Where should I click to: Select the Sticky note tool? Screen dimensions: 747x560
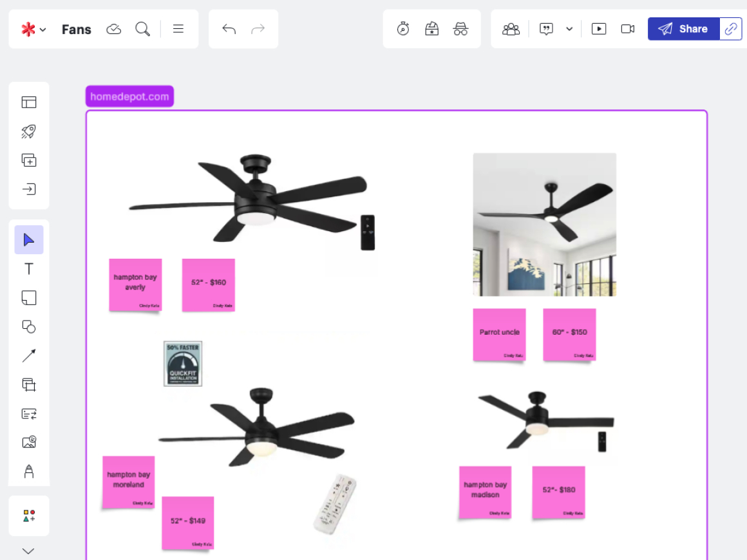click(29, 298)
